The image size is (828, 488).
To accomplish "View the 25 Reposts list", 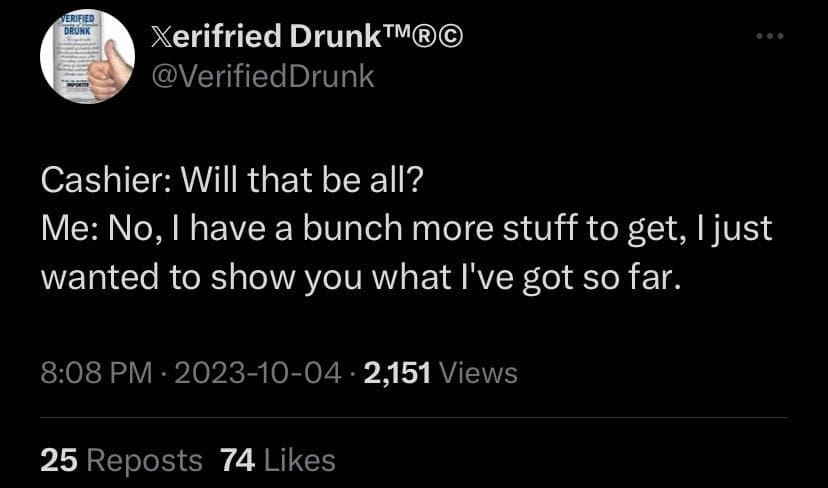I will 120,460.
